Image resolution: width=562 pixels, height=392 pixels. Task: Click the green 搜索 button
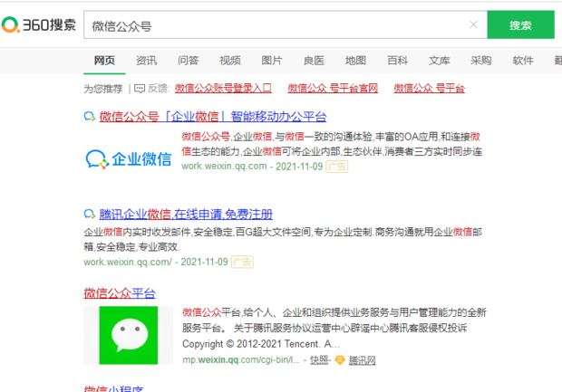[520, 24]
